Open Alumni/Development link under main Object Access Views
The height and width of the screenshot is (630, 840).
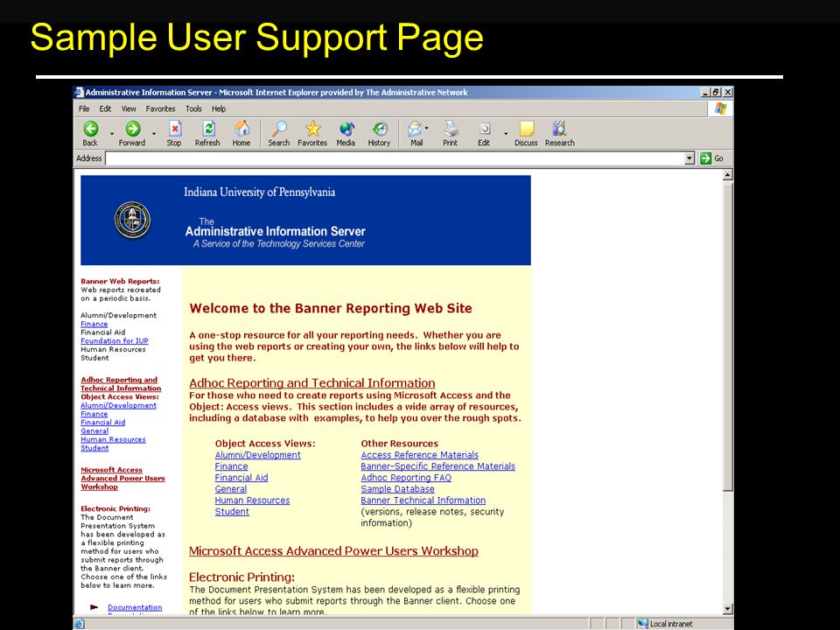tap(257, 455)
